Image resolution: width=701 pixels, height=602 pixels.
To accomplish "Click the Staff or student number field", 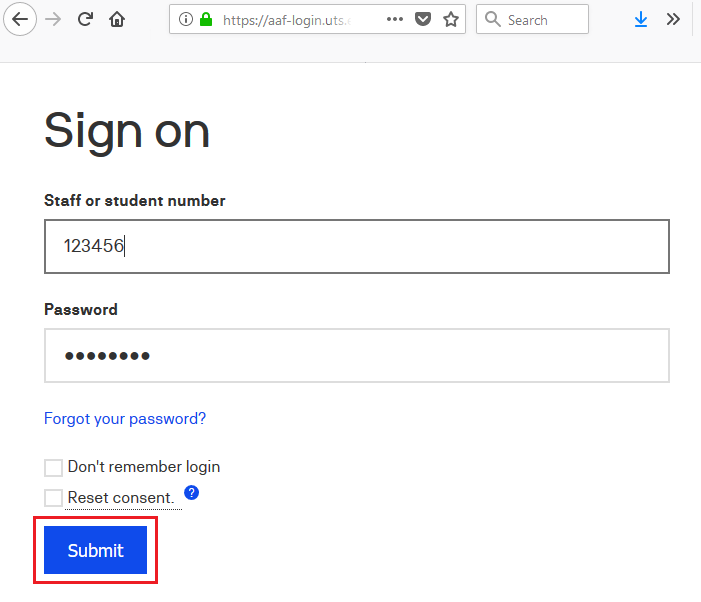I will coord(356,246).
